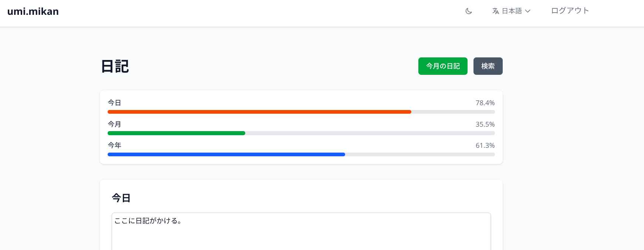Click the 61.3% percentage value
Viewport: 644px width, 250px height.
point(485,146)
